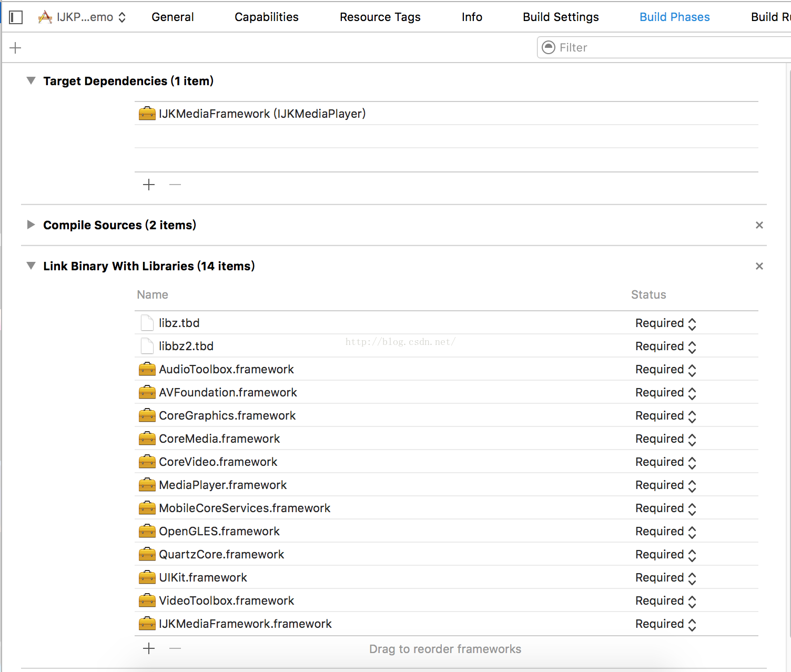This screenshot has height=672, width=791.
Task: Select the libz.tbd name text
Action: [179, 323]
